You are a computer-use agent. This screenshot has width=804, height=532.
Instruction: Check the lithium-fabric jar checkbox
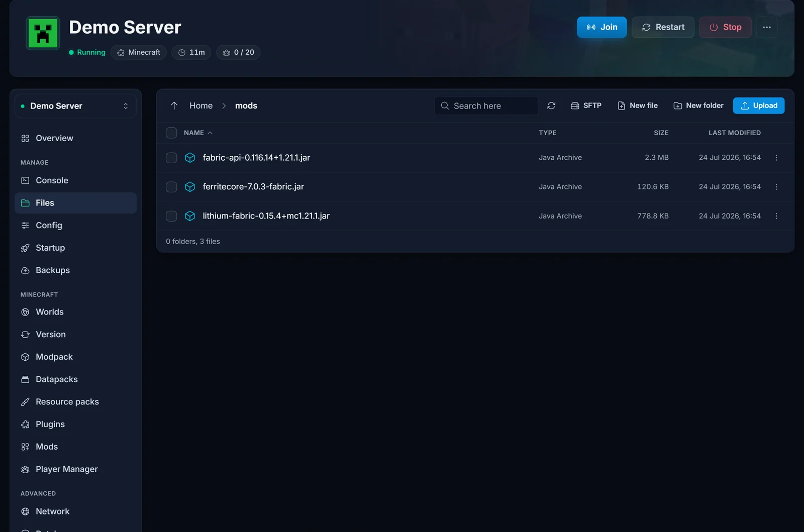point(171,216)
